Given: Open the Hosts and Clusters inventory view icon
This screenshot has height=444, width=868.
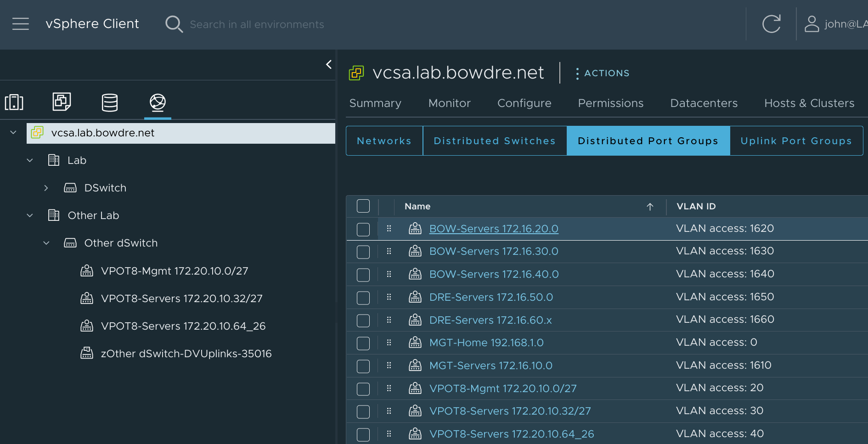Looking at the screenshot, I should (x=14, y=102).
